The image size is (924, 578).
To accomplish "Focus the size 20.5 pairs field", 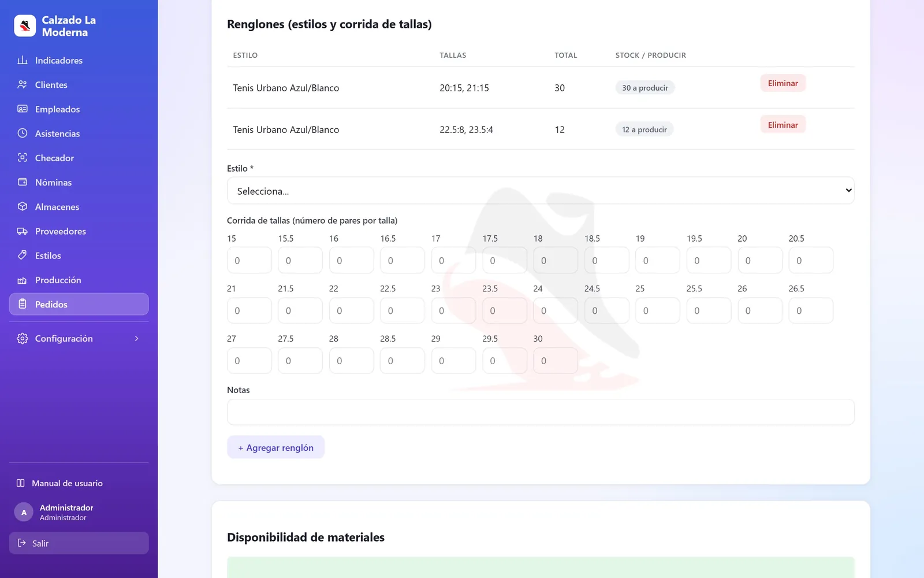I will click(x=811, y=260).
